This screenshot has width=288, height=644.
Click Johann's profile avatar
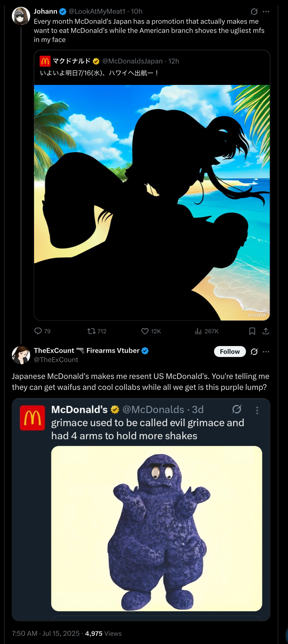pos(21,16)
